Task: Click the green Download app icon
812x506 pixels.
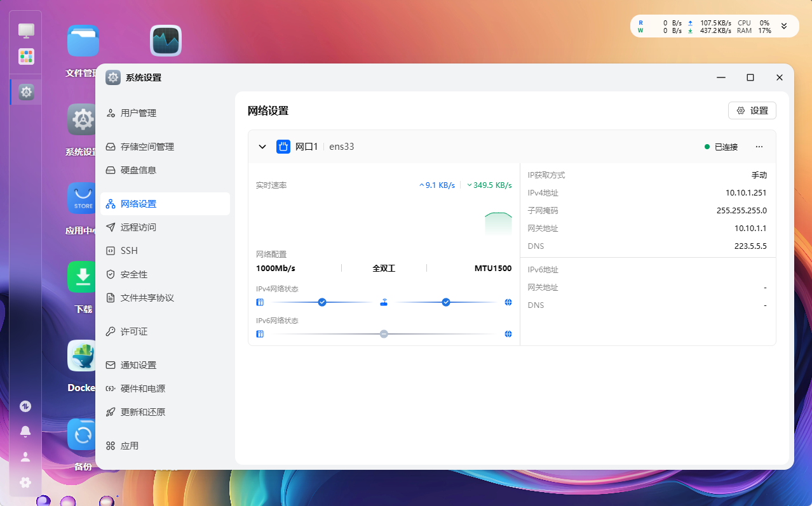Action: coord(83,277)
